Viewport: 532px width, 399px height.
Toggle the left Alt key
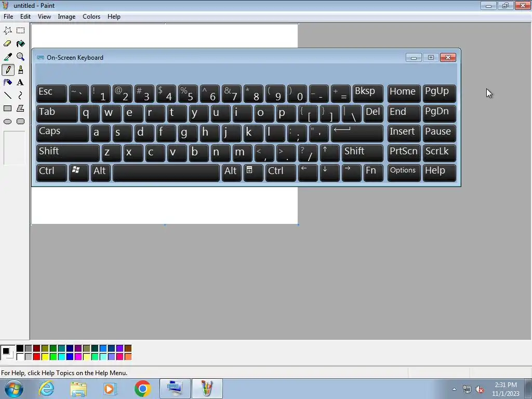click(100, 172)
